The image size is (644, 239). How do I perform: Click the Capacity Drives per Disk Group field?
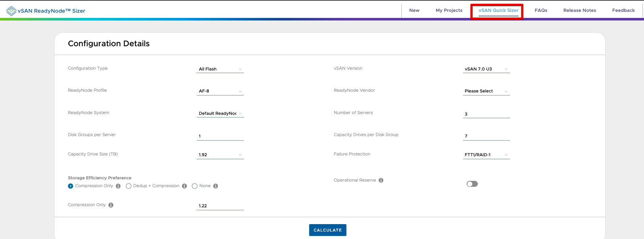point(486,136)
